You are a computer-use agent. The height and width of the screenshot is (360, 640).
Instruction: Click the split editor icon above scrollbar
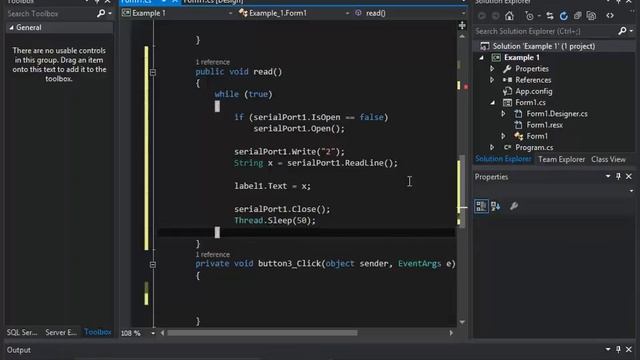click(462, 25)
